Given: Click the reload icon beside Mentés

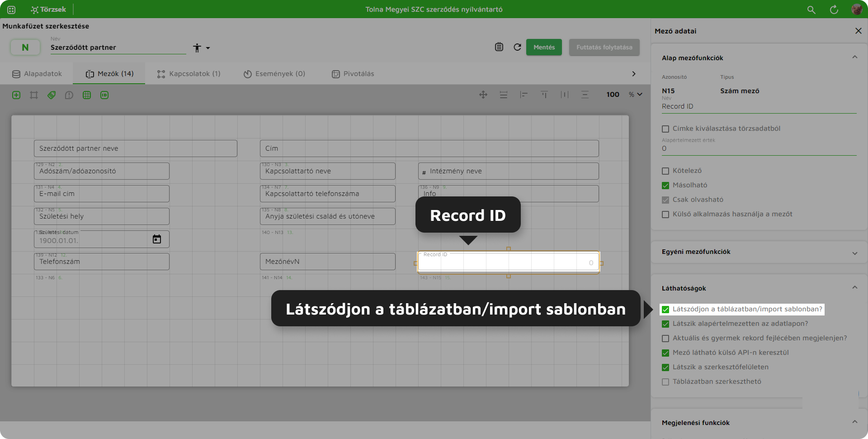Looking at the screenshot, I should pos(518,47).
